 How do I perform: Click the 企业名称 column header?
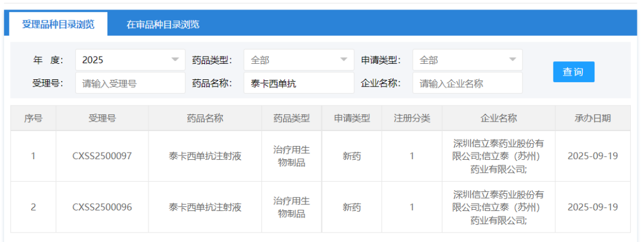click(x=499, y=118)
